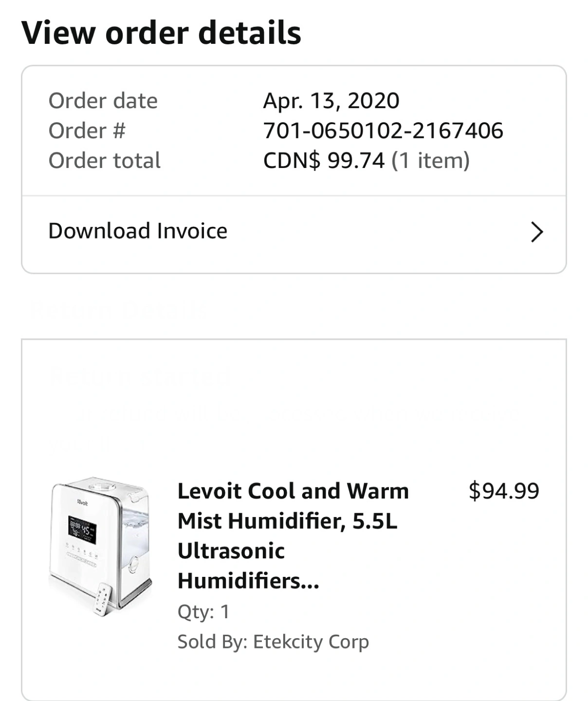Select the Apr. 13, 2020 order date value
Image resolution: width=588 pixels, height=701 pixels.
click(x=331, y=101)
